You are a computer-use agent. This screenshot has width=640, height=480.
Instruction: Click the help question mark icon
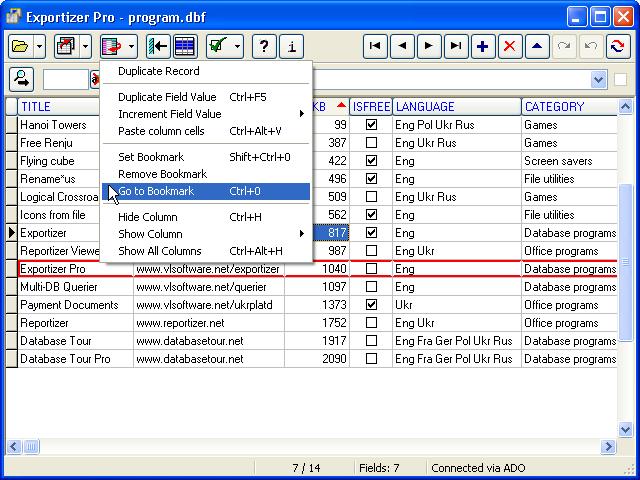[x=264, y=46]
